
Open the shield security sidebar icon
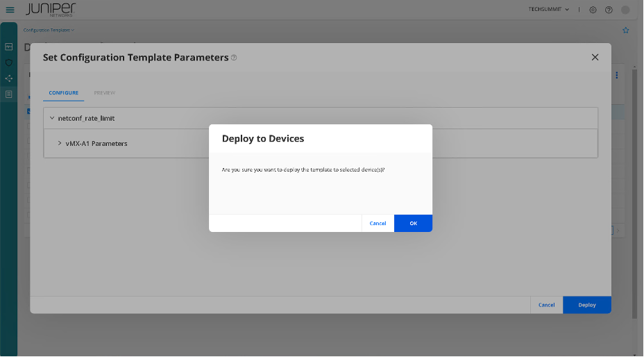pos(8,63)
